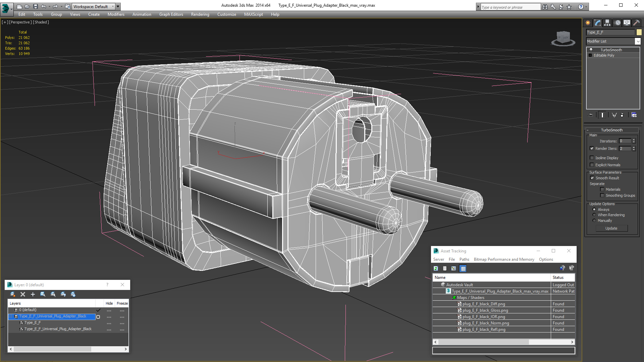Open Paths menu in Asset Tracking
The image size is (644, 362).
coord(464,259)
